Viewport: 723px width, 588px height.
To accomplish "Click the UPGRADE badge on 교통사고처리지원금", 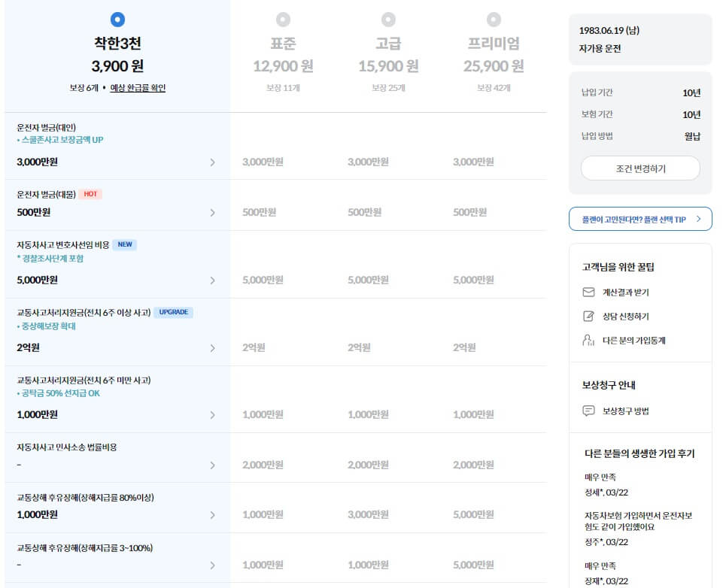I will point(173,312).
